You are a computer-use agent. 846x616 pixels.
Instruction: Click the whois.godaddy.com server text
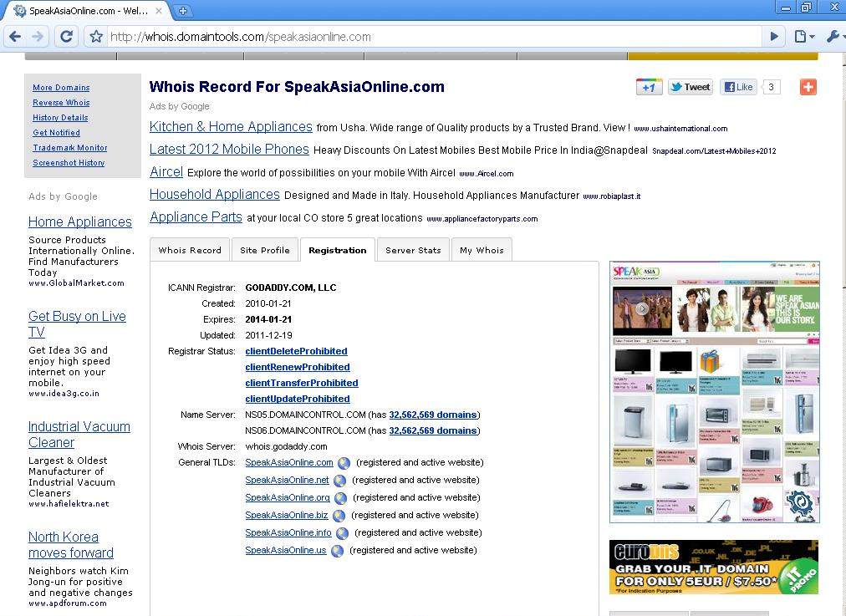286,446
